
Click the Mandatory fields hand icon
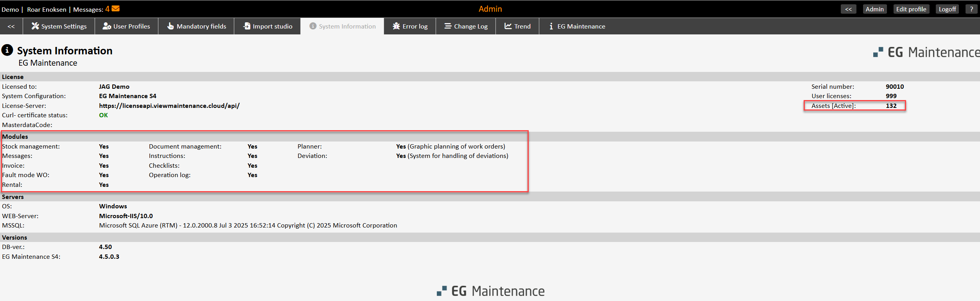click(x=171, y=26)
